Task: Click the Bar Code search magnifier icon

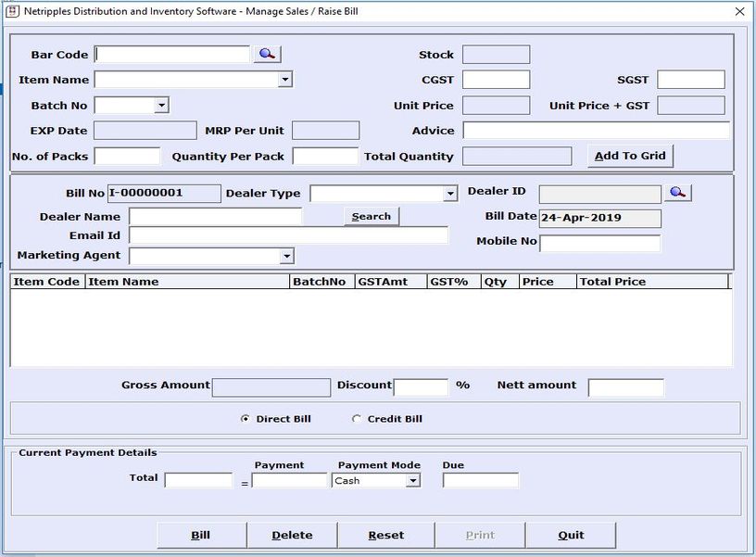Action: 267,54
